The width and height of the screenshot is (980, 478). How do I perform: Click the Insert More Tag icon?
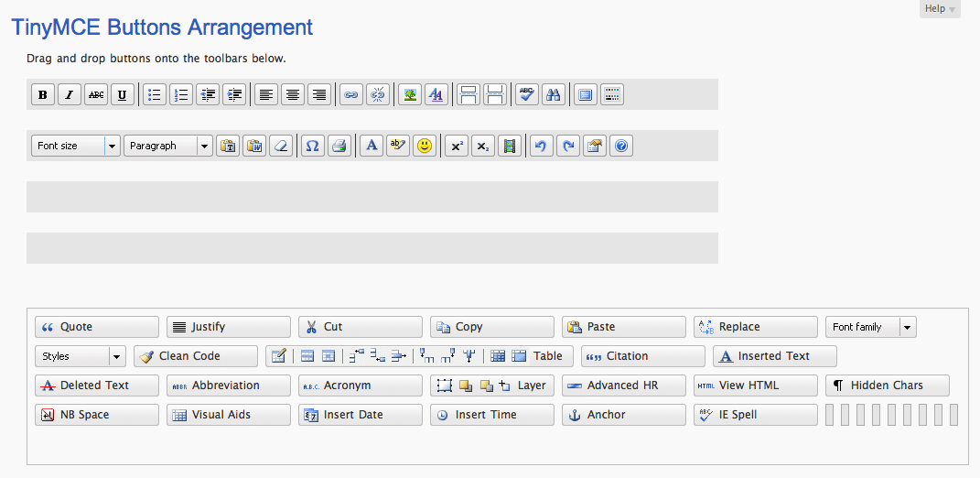point(468,94)
